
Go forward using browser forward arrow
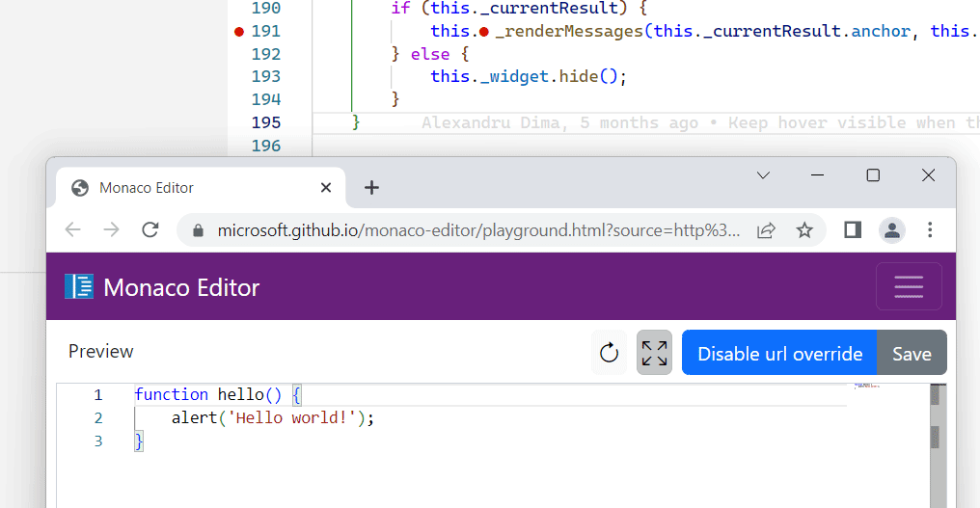111,229
